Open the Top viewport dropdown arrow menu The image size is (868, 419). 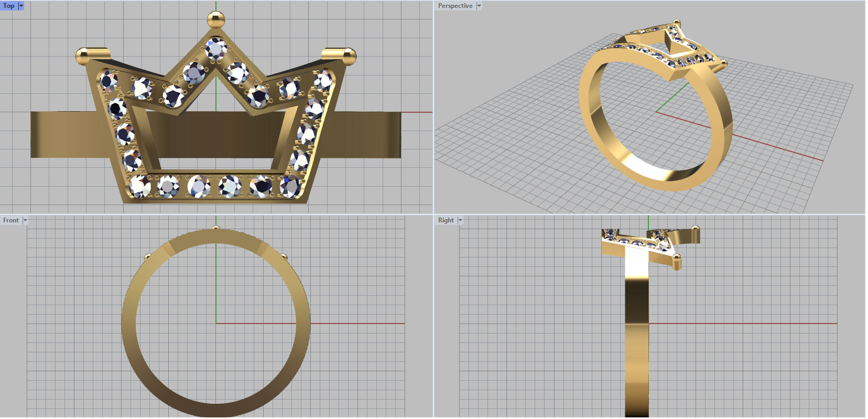(21, 6)
